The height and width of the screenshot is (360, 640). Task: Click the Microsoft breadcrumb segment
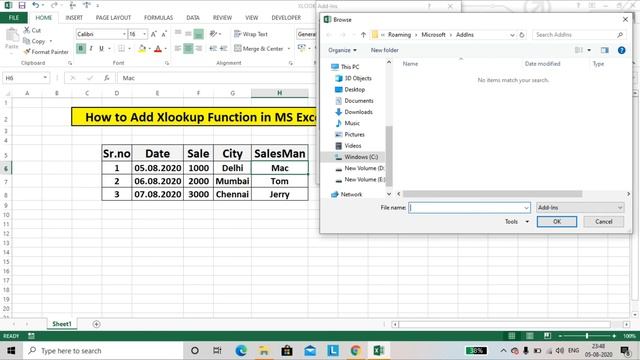(433, 35)
